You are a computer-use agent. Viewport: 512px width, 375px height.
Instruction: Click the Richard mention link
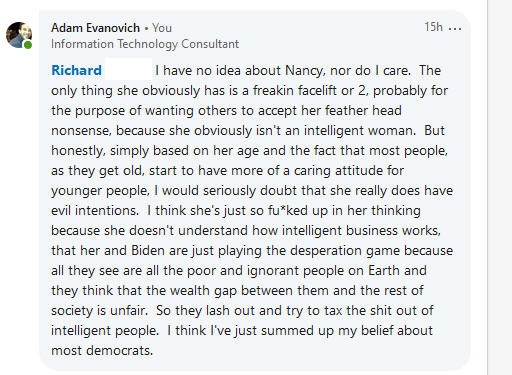(x=76, y=70)
